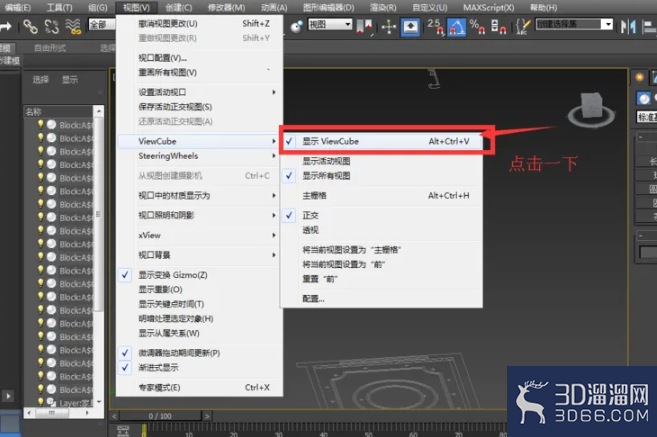Choose 专家模式(E) entry
Image resolution: width=657 pixels, height=437 pixels.
(x=199, y=388)
